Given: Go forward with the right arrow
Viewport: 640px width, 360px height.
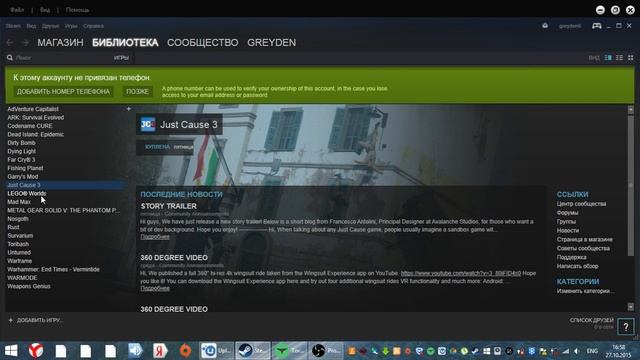Looking at the screenshot, I should pyautogui.click(x=25, y=42).
